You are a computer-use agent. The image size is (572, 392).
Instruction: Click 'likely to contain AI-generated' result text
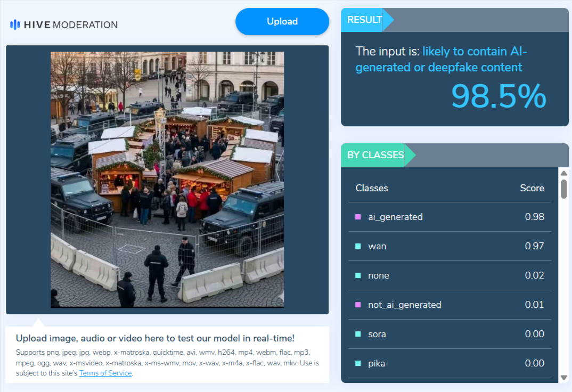(441, 59)
